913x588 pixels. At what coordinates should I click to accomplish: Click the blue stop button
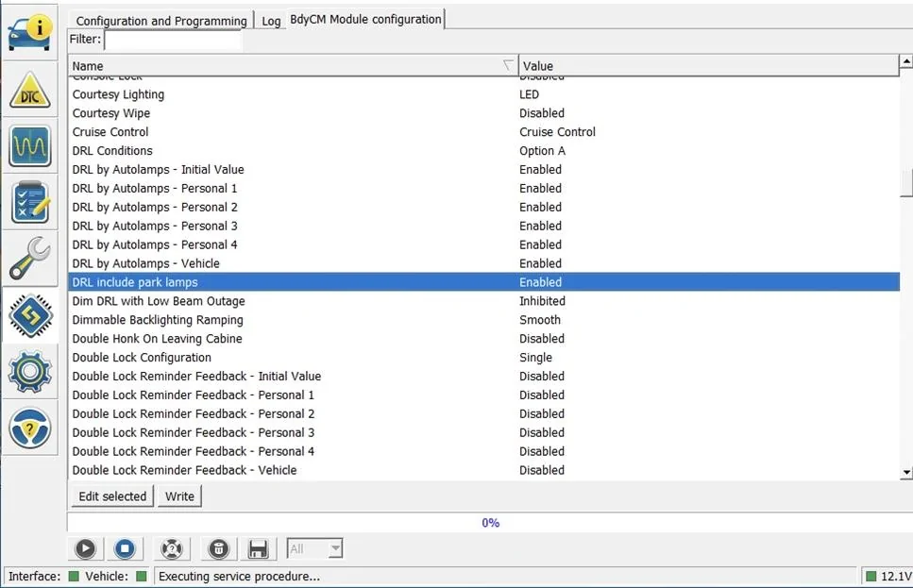[125, 548]
